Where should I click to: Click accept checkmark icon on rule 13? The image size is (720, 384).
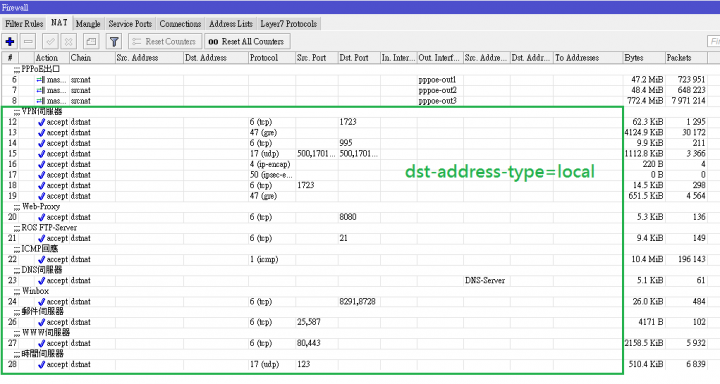[x=41, y=133]
